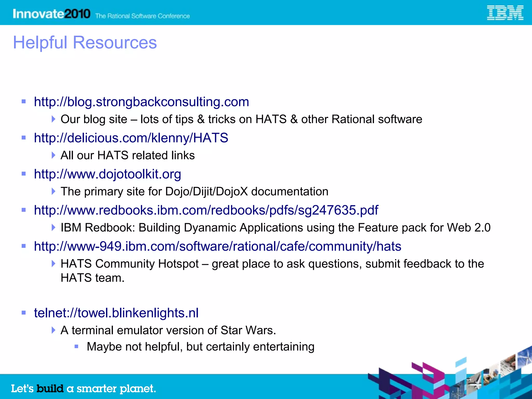Click the 'Let's build a smarter planet.' slogan

tap(83, 389)
